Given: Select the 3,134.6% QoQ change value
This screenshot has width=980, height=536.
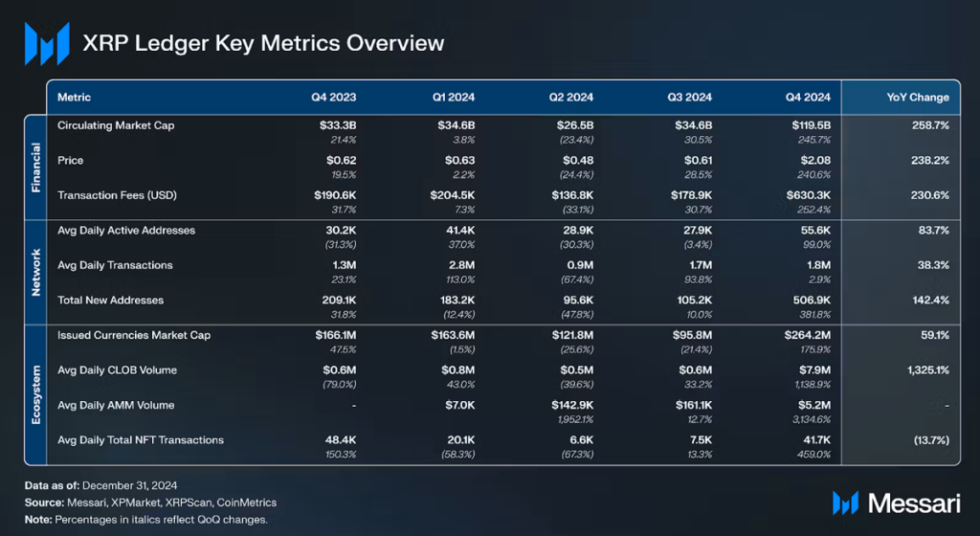Looking at the screenshot, I should pyautogui.click(x=812, y=420).
